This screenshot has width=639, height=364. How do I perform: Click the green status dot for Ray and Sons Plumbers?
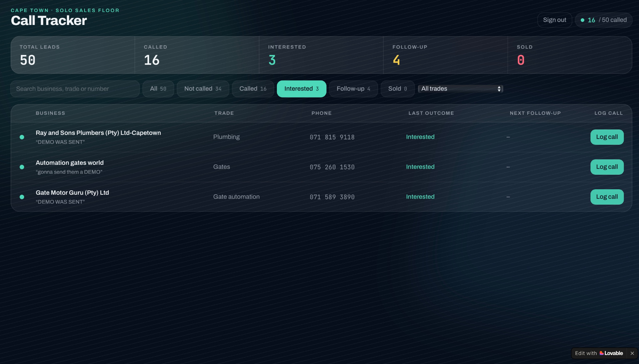click(22, 137)
